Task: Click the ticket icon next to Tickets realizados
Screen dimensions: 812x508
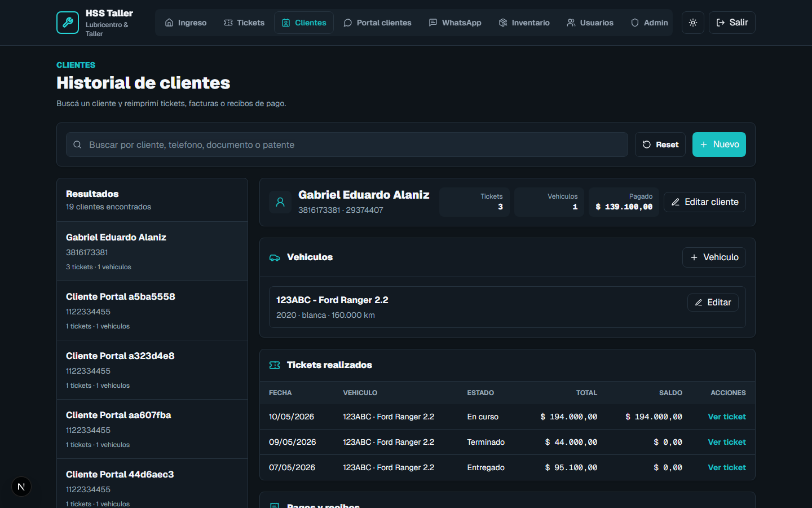Action: 275,365
